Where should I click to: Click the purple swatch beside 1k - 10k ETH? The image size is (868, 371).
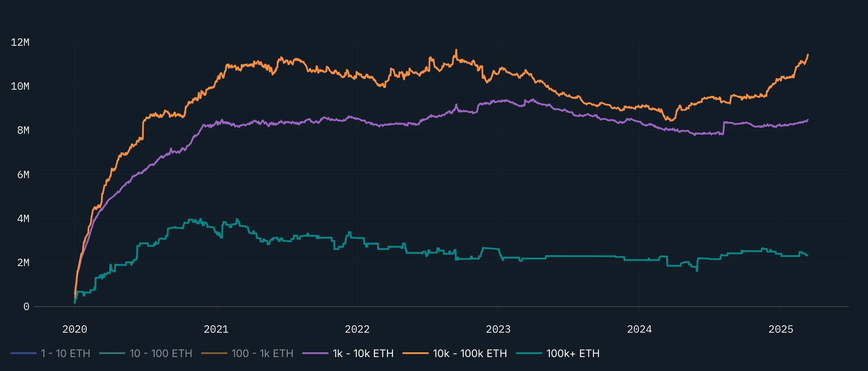315,354
